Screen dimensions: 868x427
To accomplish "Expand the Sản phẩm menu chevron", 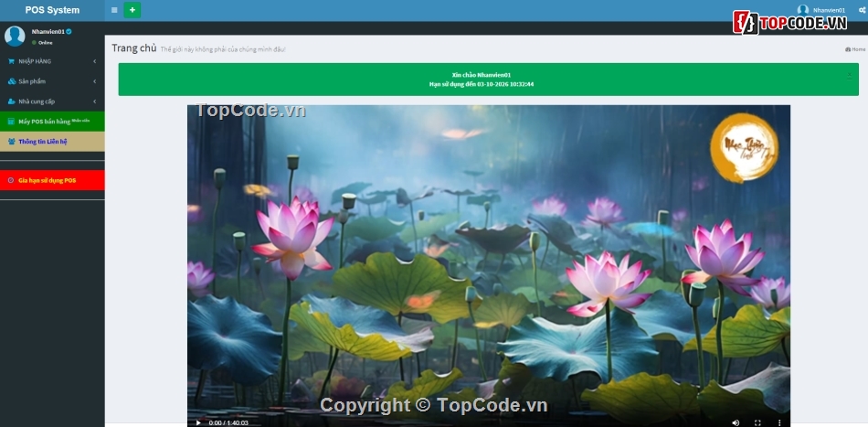I will (x=95, y=81).
